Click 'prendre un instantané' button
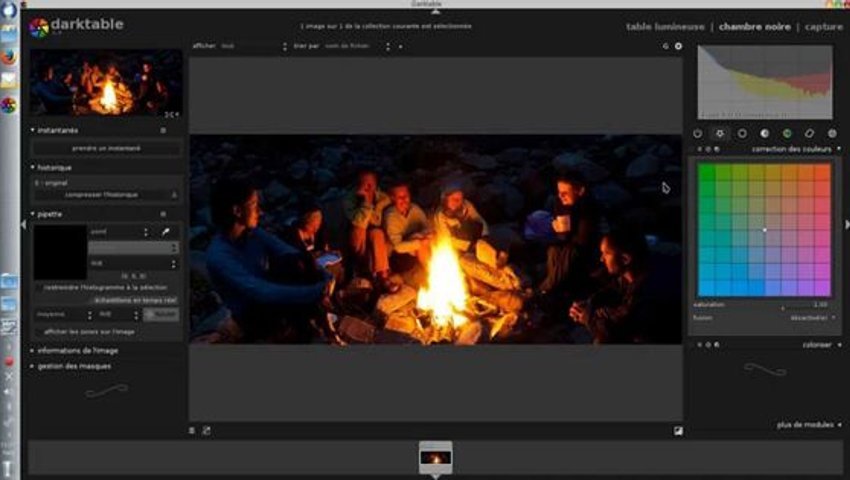850x480 pixels. (x=106, y=148)
